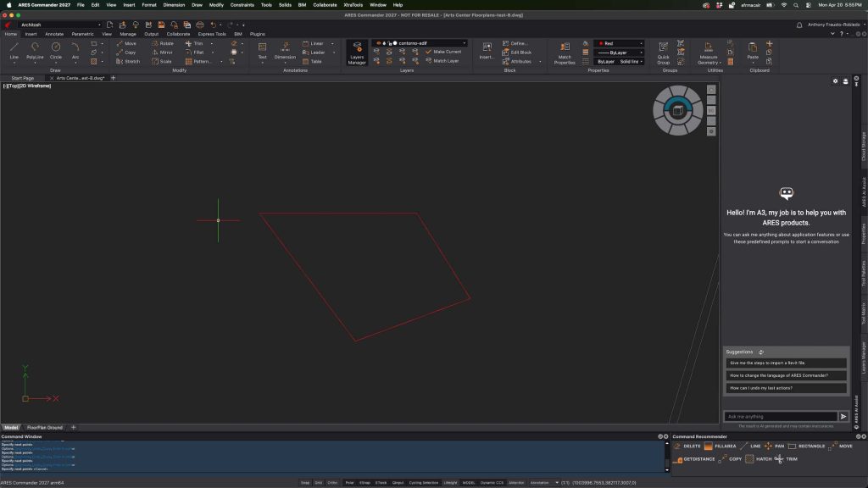Open the Layers Manager
The width and height of the screenshot is (868, 488).
(357, 53)
